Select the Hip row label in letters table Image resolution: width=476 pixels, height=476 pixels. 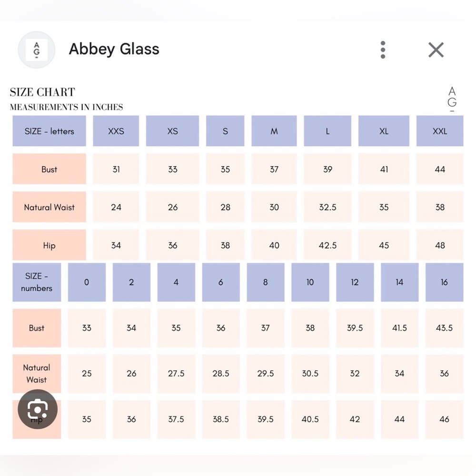tap(49, 245)
